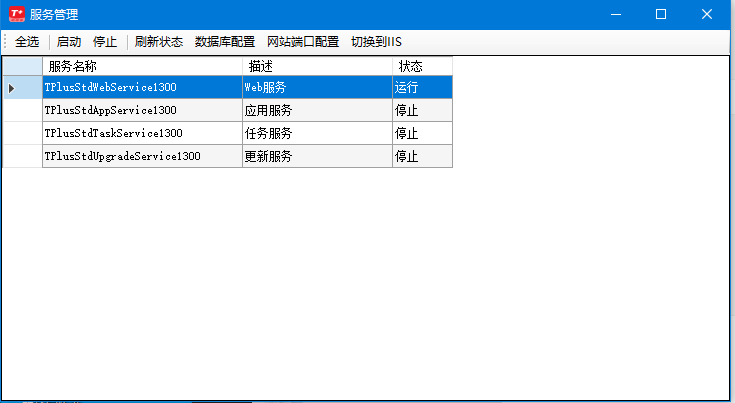Click row header of TPlusStdUpgradeService1300
Screen dimensions: 735x403
coord(22,156)
